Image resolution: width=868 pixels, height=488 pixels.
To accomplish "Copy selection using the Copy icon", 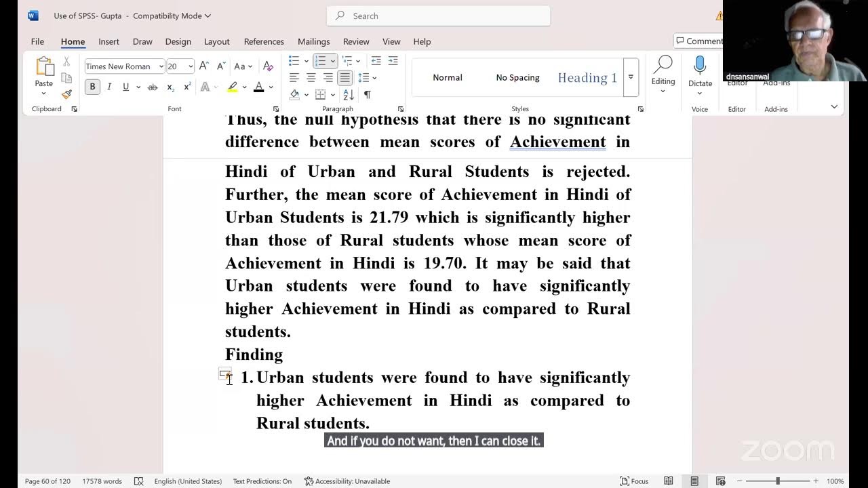I will tap(66, 78).
